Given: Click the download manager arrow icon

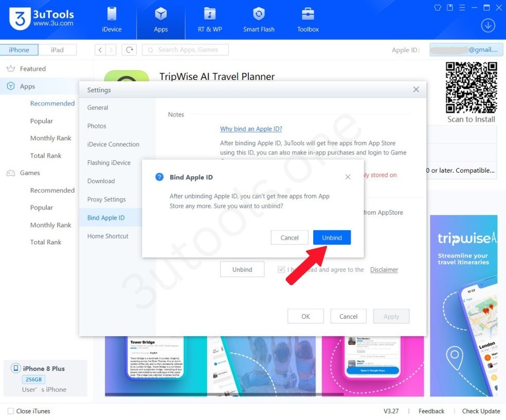Looking at the screenshot, I should [x=488, y=25].
